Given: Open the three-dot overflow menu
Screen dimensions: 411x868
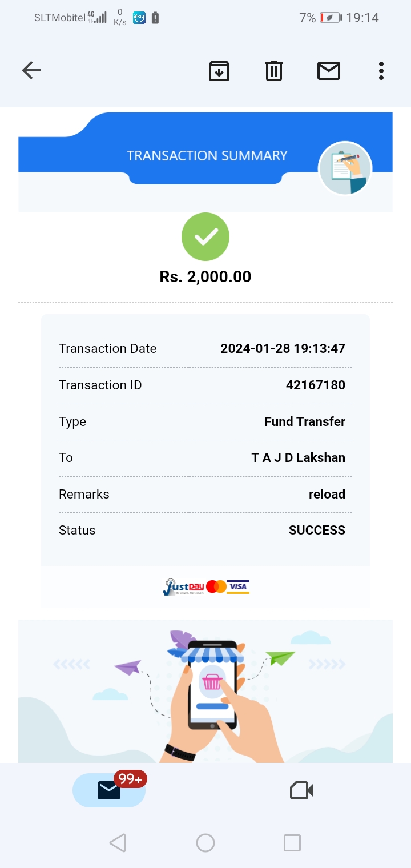Looking at the screenshot, I should pos(381,71).
